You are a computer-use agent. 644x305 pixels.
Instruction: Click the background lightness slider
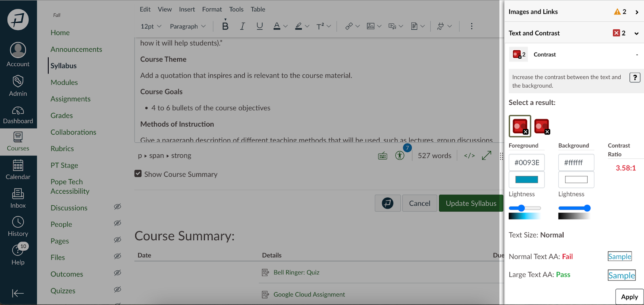pos(574,208)
